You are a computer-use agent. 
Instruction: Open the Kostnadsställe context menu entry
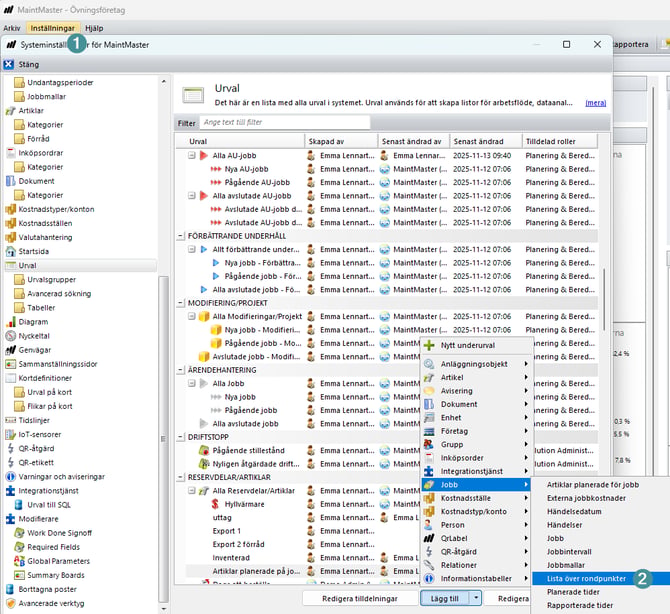point(477,498)
